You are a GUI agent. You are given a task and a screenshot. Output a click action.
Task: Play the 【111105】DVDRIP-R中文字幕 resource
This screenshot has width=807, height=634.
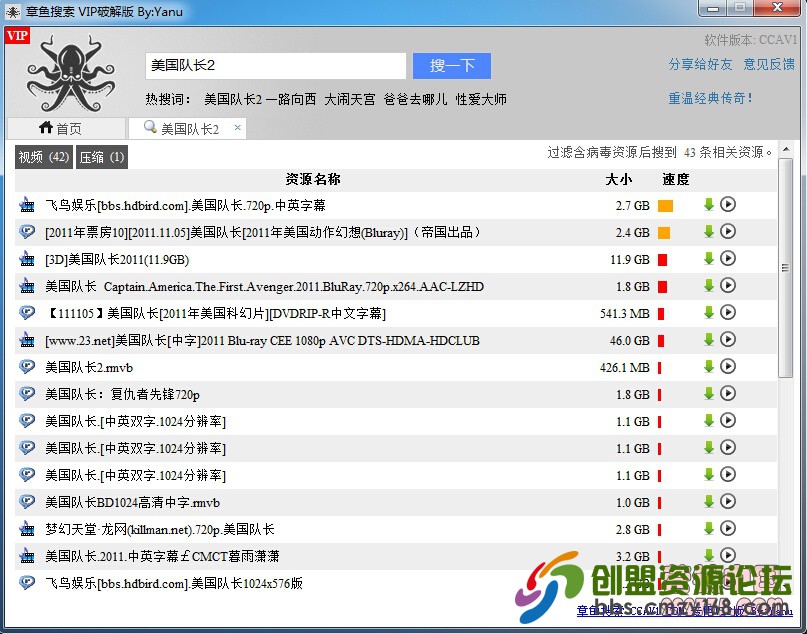728,312
